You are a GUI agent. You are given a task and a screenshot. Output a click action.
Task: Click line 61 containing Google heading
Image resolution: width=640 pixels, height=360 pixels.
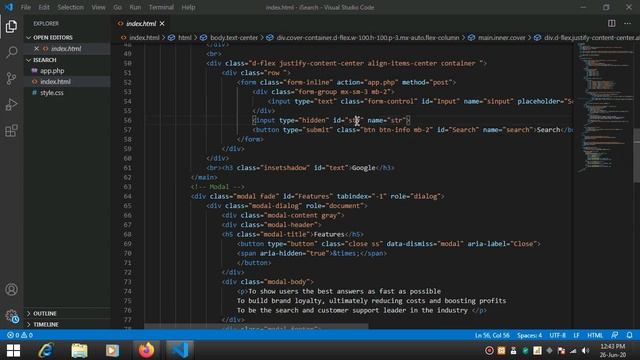pos(300,168)
